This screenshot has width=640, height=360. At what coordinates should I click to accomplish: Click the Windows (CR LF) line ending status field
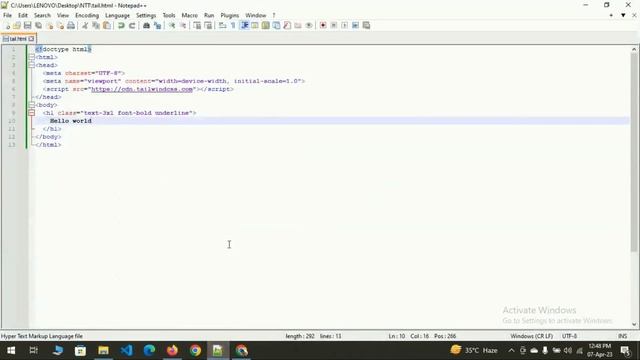click(531, 336)
